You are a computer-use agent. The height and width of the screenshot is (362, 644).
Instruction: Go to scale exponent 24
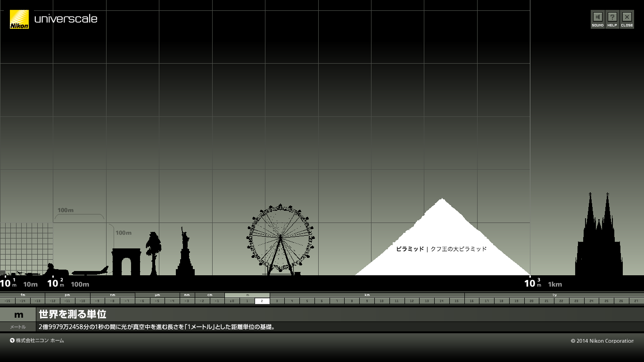point(591,301)
